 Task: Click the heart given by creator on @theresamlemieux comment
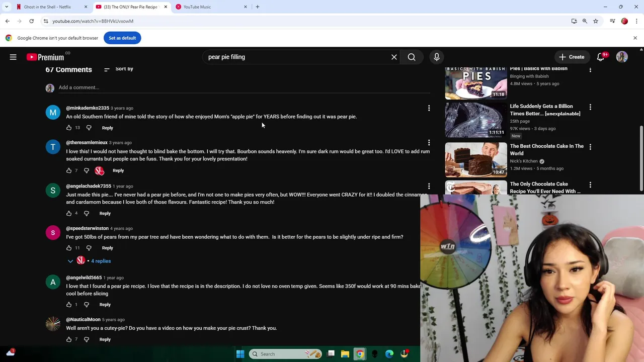100,171
